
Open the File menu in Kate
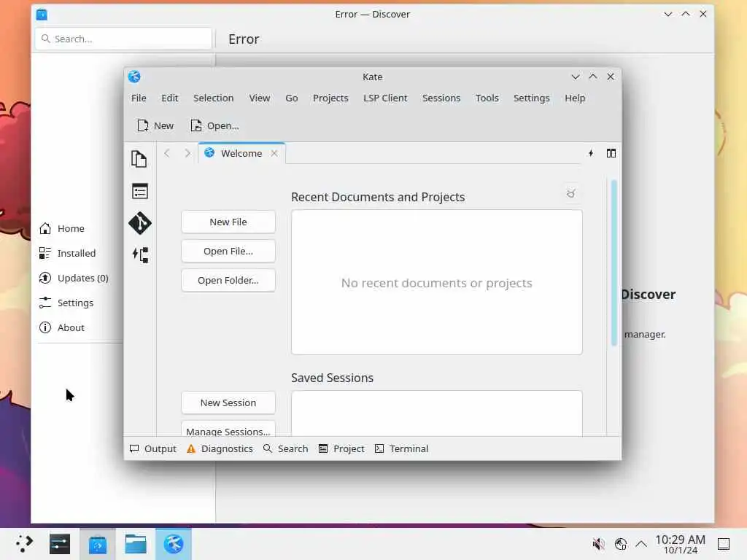[139, 98]
